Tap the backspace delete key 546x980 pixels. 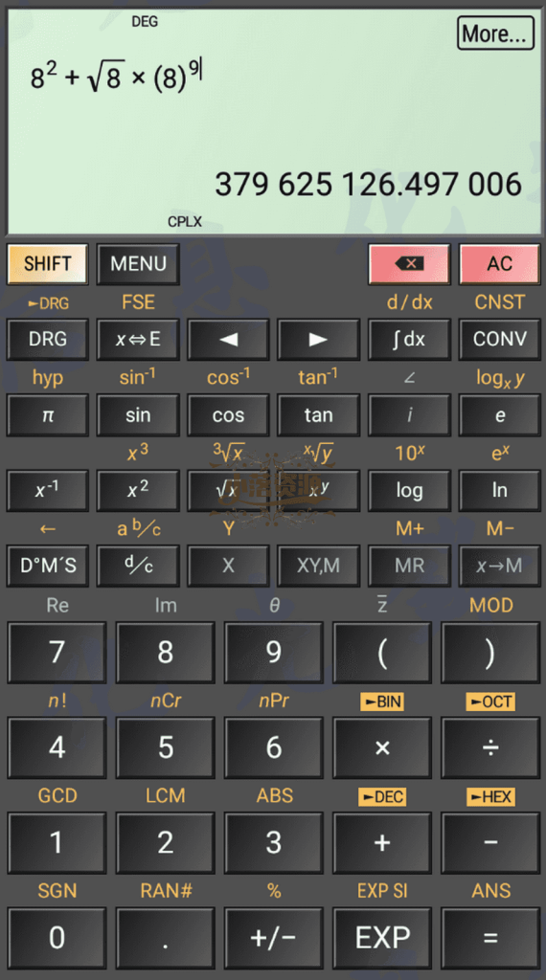[409, 264]
